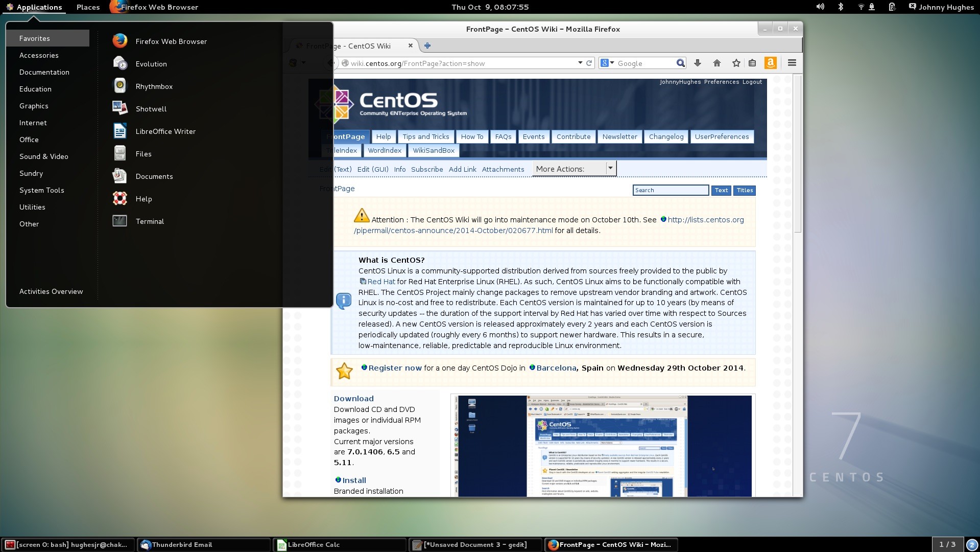Launch Rhythmbox from the Applications menu
This screenshot has width=980, height=552.
click(154, 86)
